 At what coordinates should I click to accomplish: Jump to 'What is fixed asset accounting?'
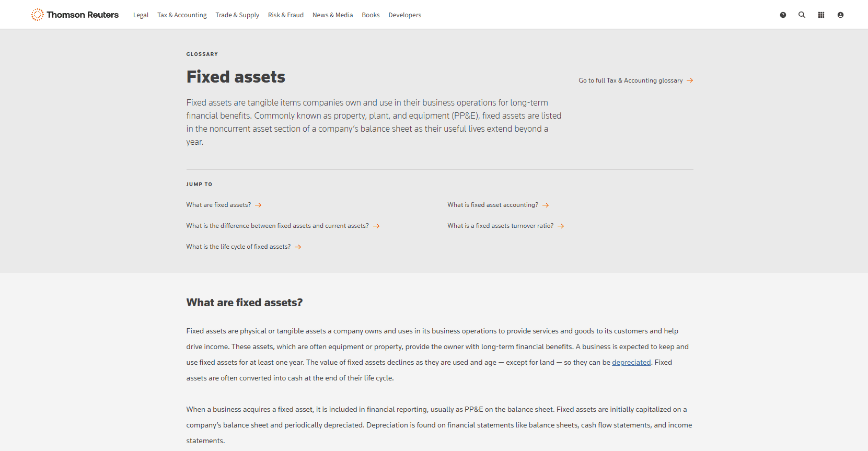pyautogui.click(x=492, y=205)
